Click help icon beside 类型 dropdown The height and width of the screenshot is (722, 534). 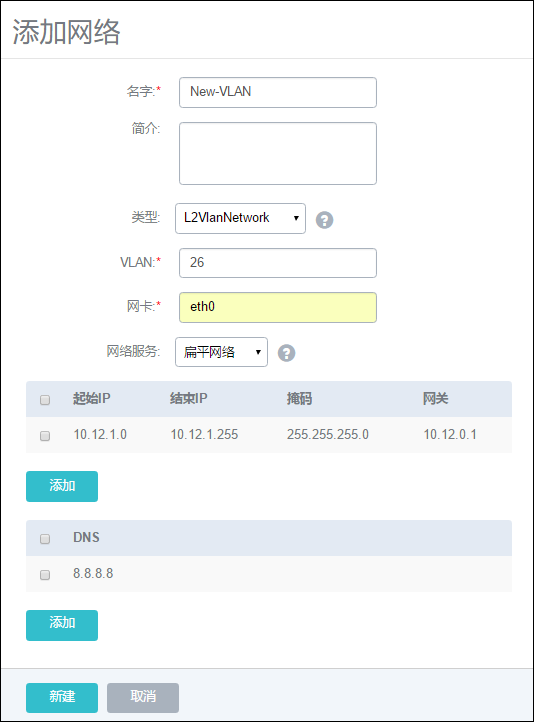[x=324, y=220]
